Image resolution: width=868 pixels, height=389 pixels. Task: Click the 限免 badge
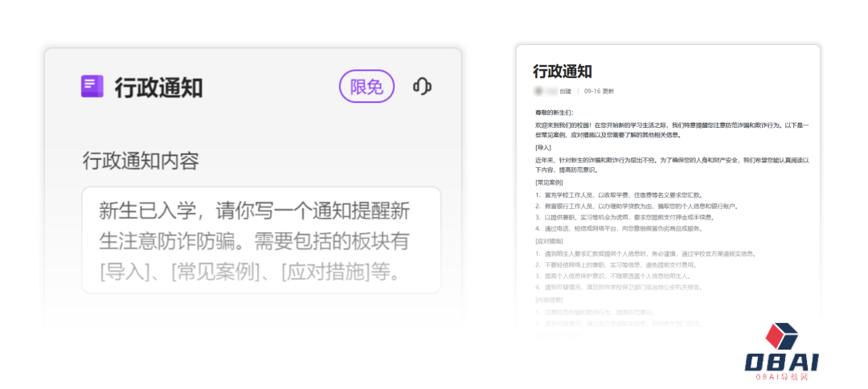click(x=366, y=87)
